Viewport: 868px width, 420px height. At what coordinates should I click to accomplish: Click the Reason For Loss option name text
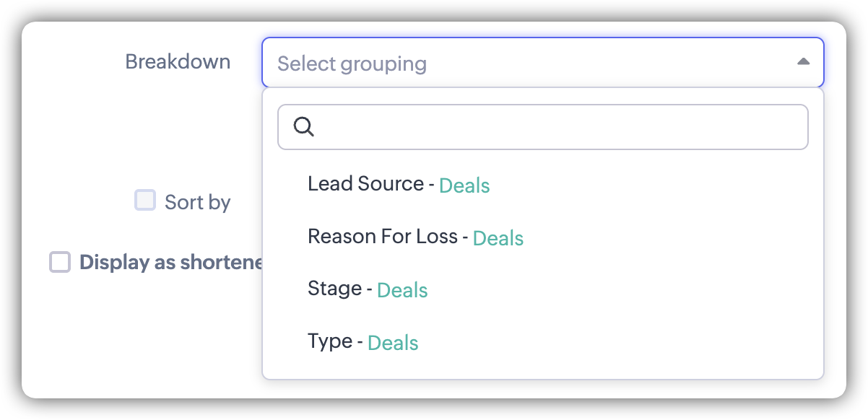[382, 236]
